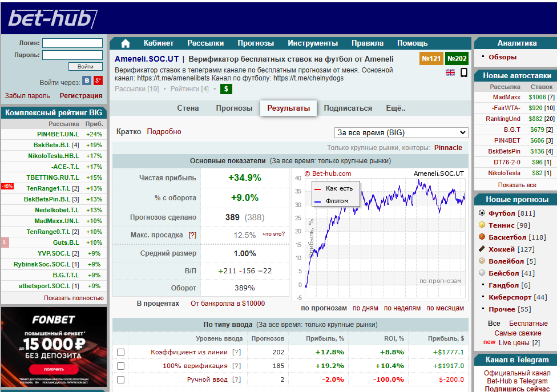Open the Прогнозы menu in top bar
The image size is (557, 392).
[256, 43]
